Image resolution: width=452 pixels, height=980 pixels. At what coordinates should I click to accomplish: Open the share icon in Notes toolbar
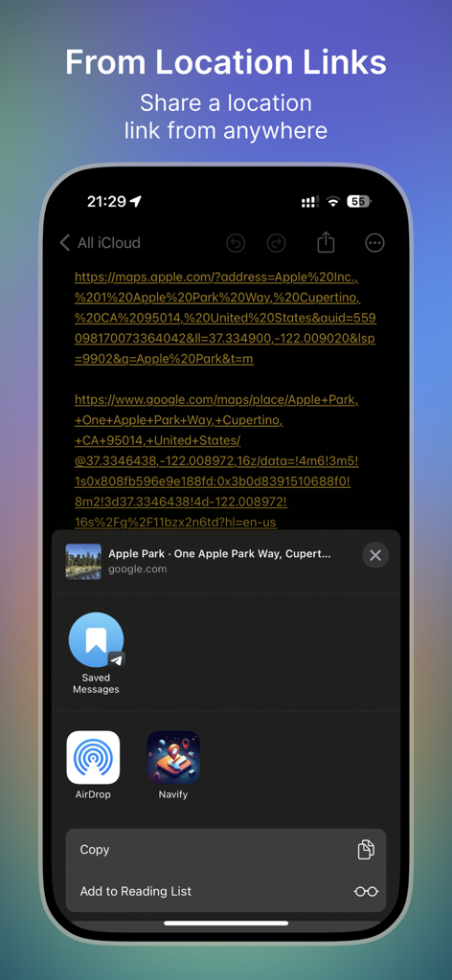[x=326, y=242]
